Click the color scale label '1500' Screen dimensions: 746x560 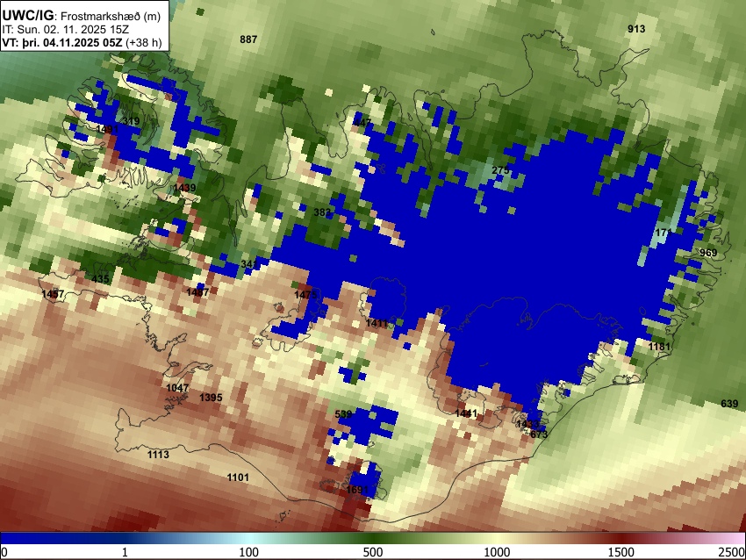[x=621, y=552]
